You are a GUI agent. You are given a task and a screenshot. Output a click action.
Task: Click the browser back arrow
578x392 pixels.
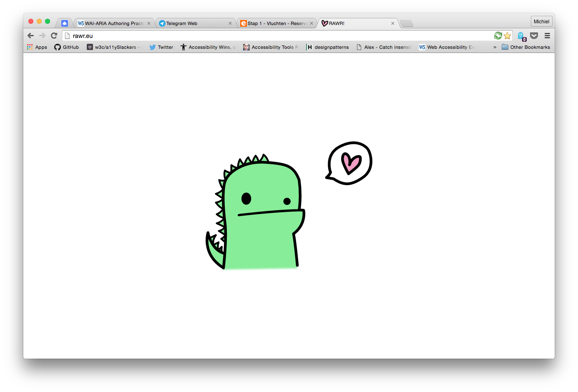click(x=30, y=36)
